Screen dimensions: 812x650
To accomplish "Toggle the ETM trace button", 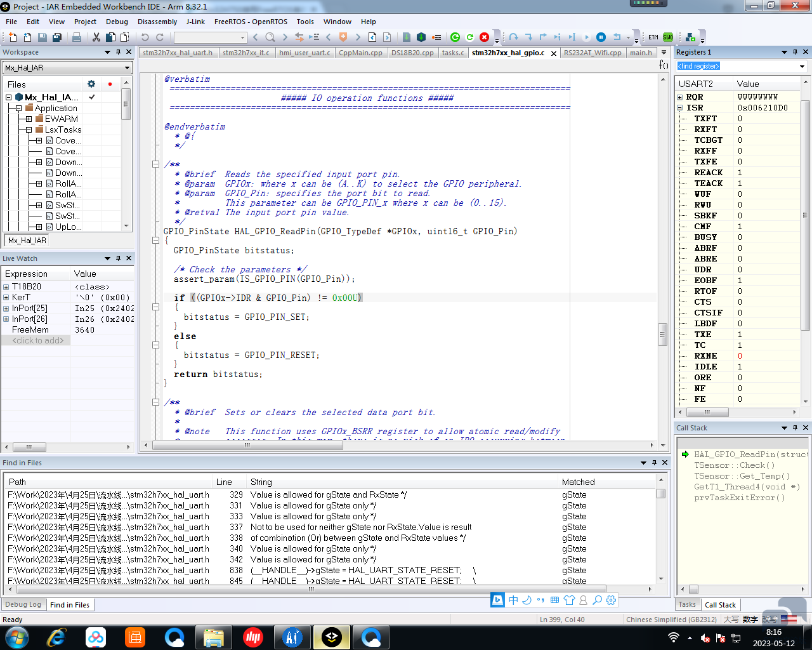I will click(x=653, y=37).
